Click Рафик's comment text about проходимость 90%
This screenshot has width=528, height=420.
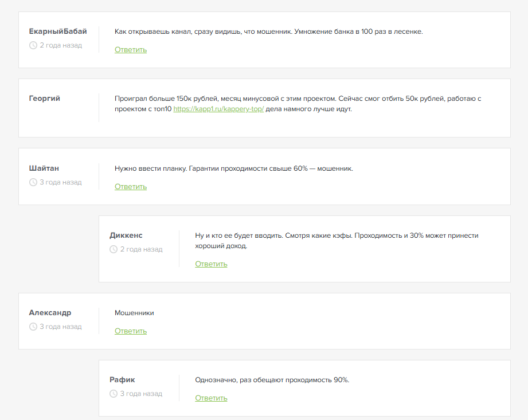272,380
